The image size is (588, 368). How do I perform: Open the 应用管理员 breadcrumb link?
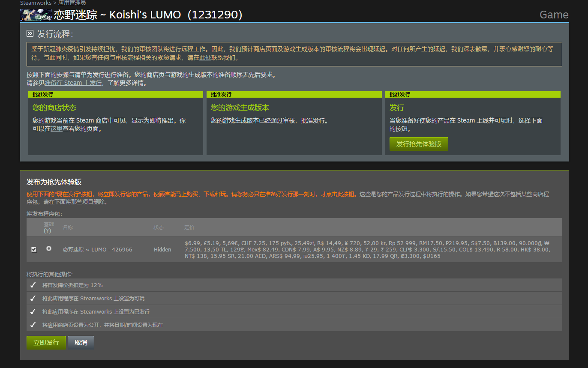[72, 3]
